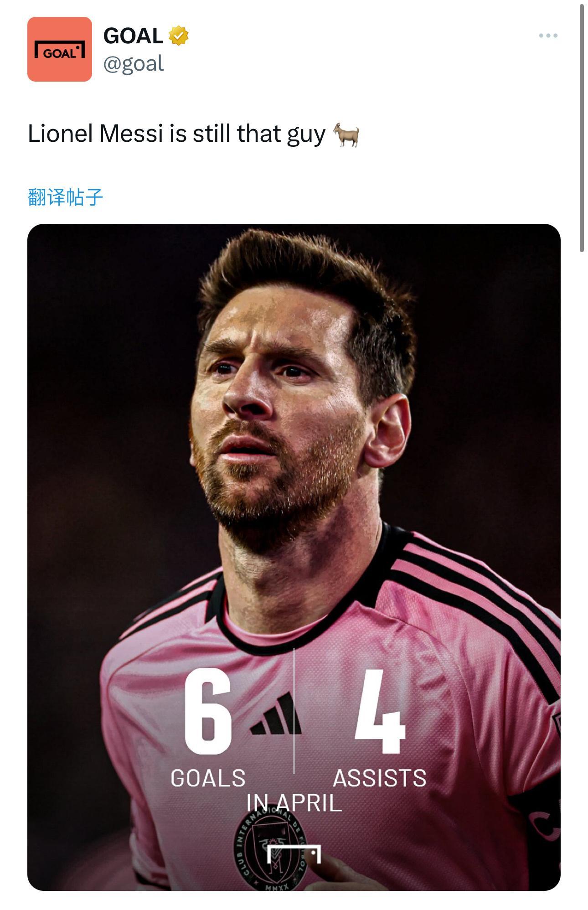Translate the post via 翻译帖子
This screenshot has width=588, height=910.
point(66,197)
